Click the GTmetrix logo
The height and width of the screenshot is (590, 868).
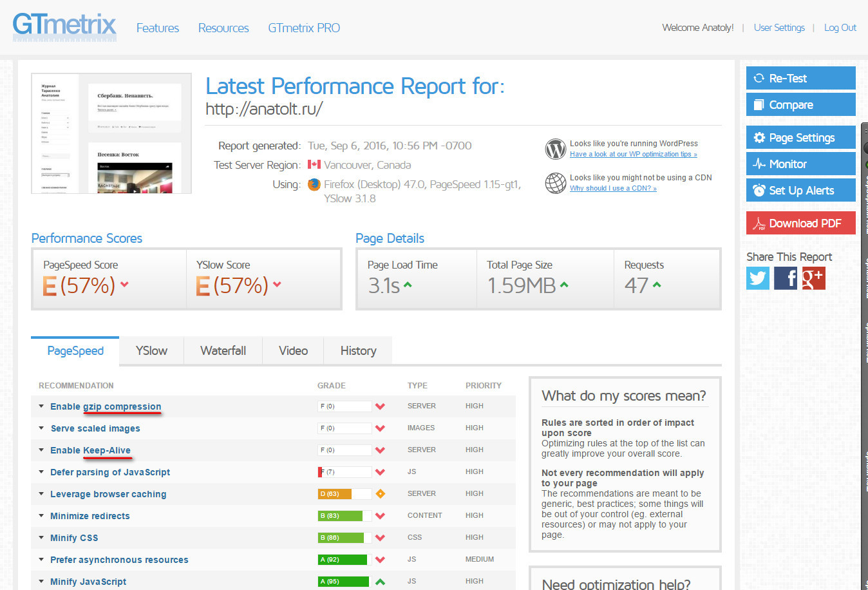tap(64, 27)
